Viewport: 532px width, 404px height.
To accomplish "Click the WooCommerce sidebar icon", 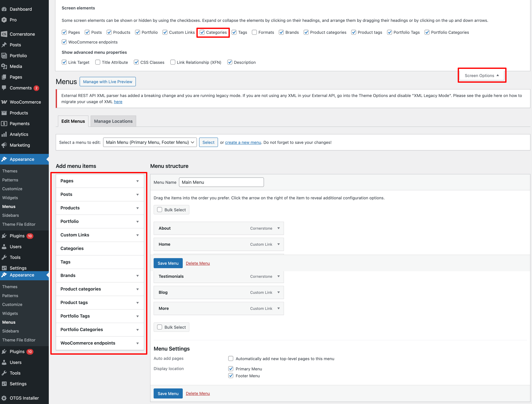I will 4,102.
